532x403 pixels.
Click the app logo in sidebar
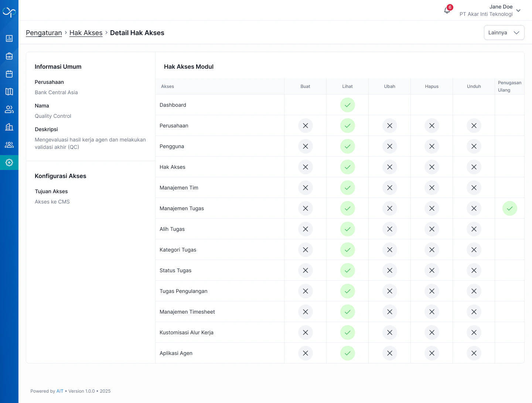9,12
